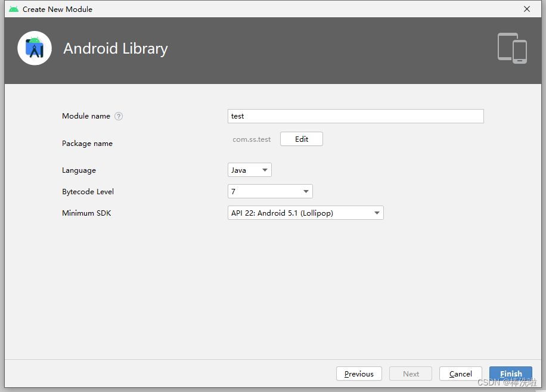Open the Language dropdown showing Java

coord(249,170)
